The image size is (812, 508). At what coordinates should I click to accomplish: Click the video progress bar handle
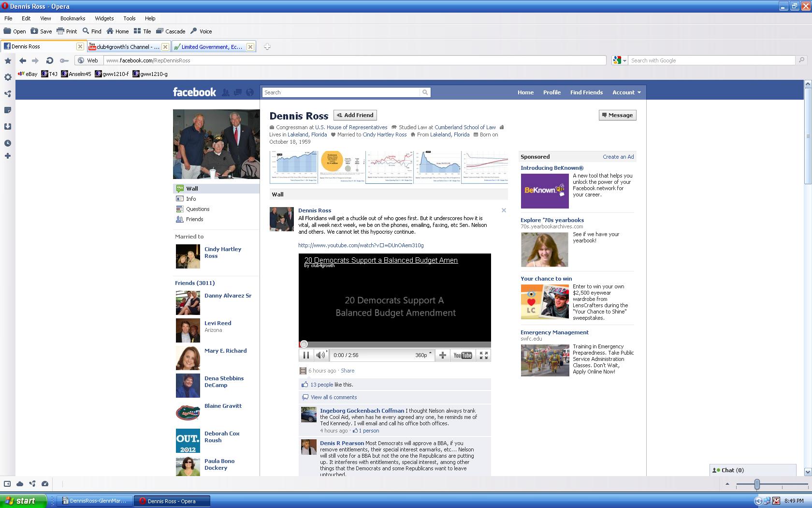click(x=304, y=344)
